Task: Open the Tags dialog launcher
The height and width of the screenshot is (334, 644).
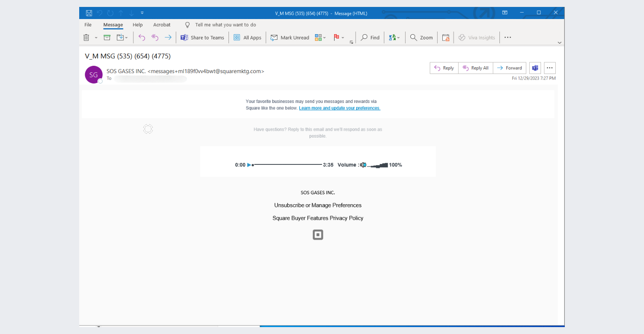Action: (351, 42)
